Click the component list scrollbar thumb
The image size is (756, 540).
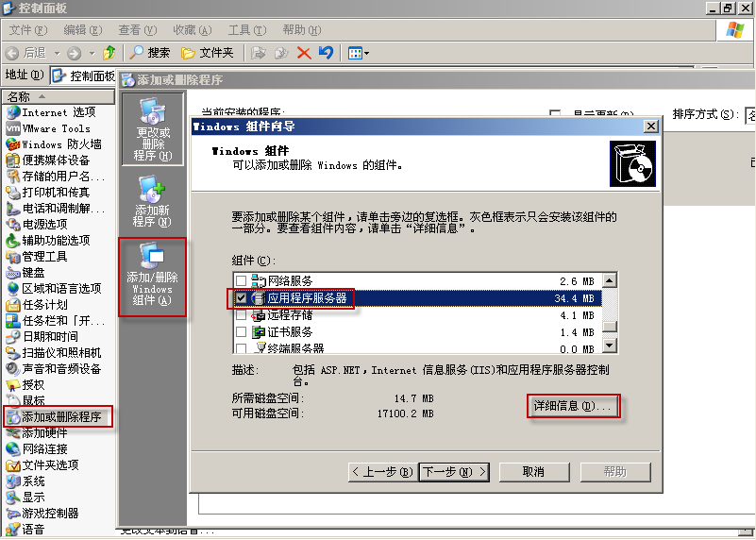pyautogui.click(x=610, y=326)
